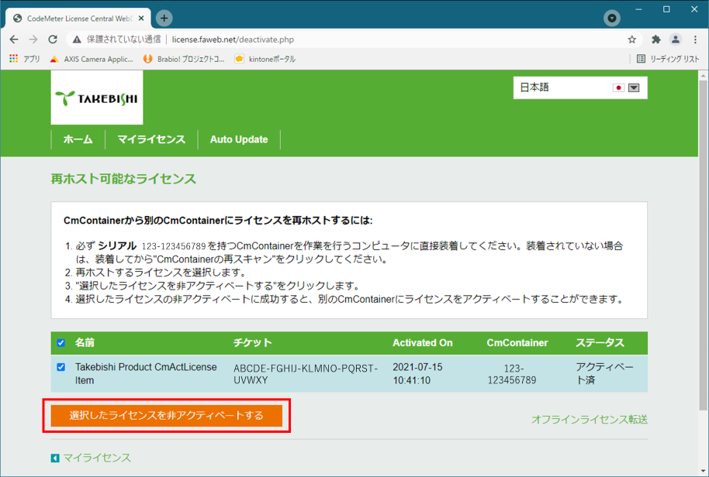
Task: Click the Takebishi logo
Action: pyautogui.click(x=96, y=99)
